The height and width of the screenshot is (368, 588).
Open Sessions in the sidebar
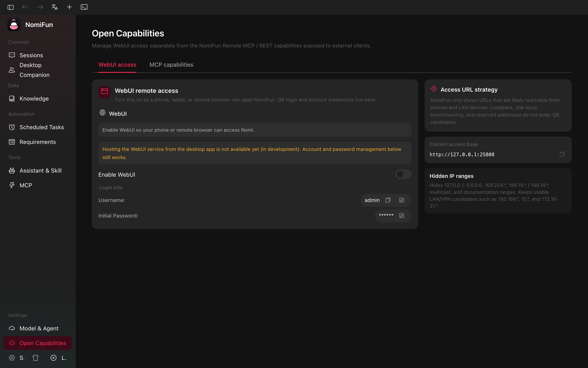[x=38, y=55]
